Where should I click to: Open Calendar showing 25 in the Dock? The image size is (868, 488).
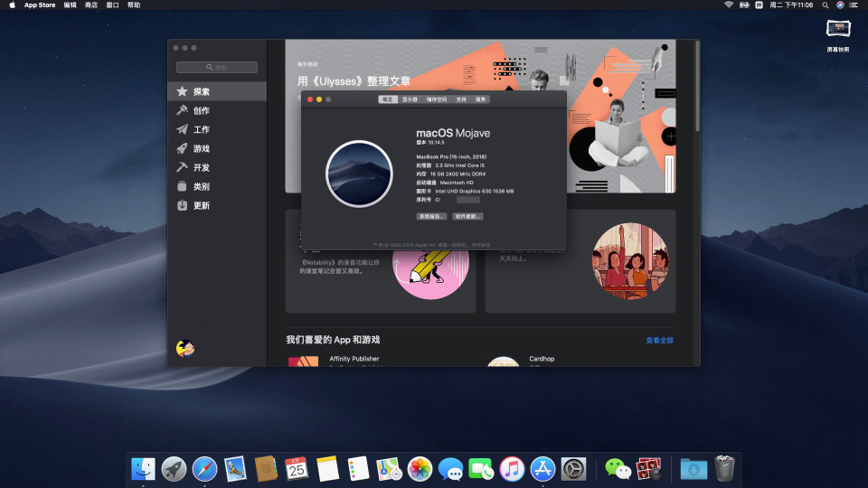click(297, 469)
